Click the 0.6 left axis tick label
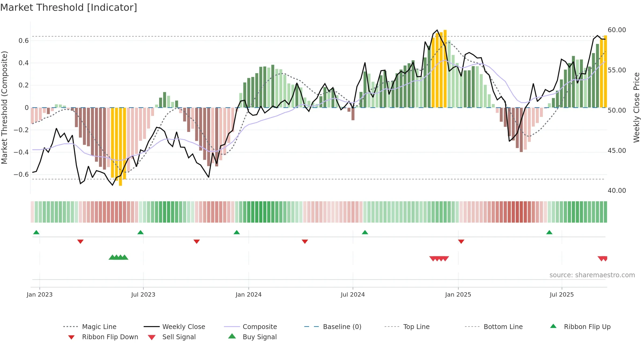Viewport: 644px width, 362px height. (24, 41)
